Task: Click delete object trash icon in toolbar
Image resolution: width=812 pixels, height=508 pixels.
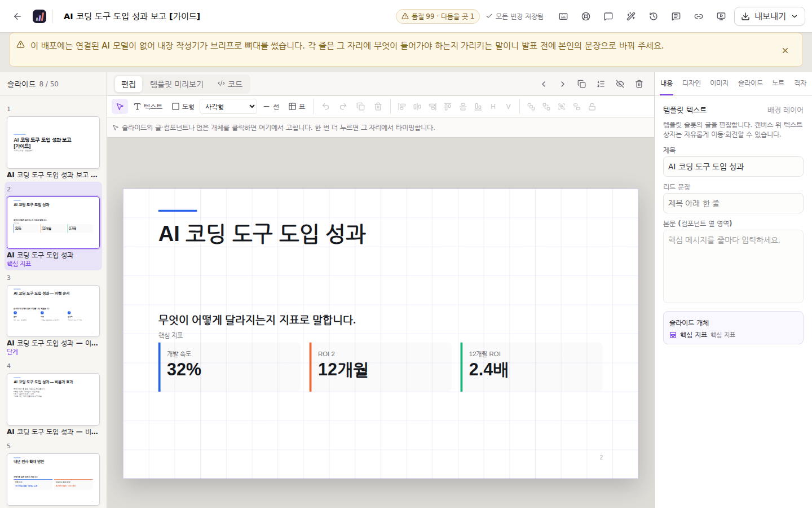Action: (378, 107)
